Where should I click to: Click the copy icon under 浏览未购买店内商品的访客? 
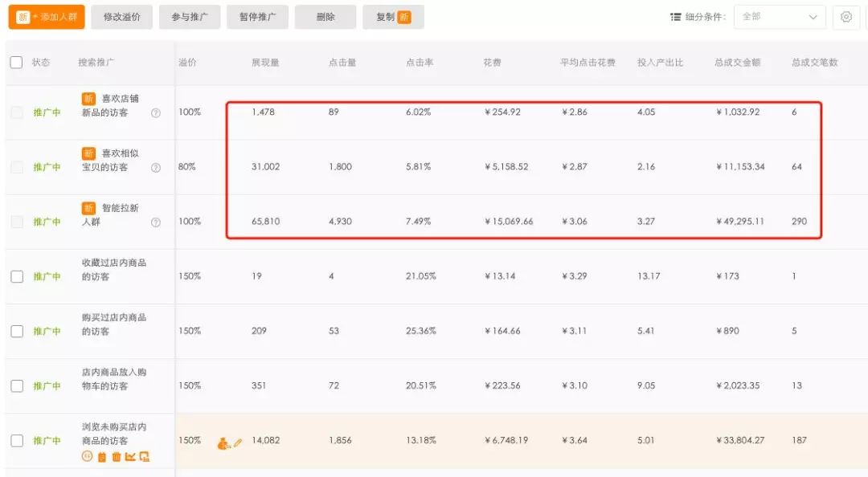[145, 457]
